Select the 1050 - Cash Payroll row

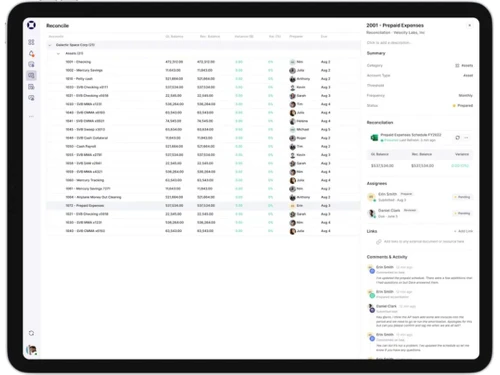(203, 147)
